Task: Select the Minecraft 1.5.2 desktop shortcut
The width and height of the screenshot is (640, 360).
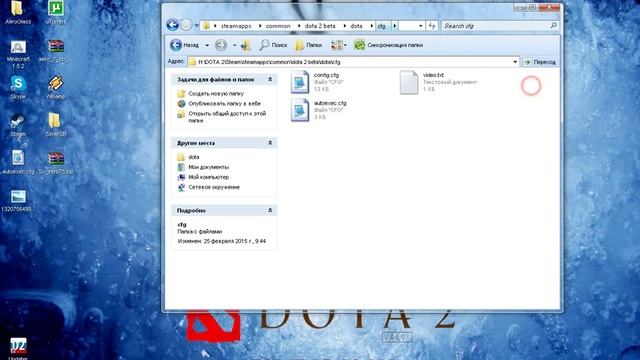Action: 18,54
